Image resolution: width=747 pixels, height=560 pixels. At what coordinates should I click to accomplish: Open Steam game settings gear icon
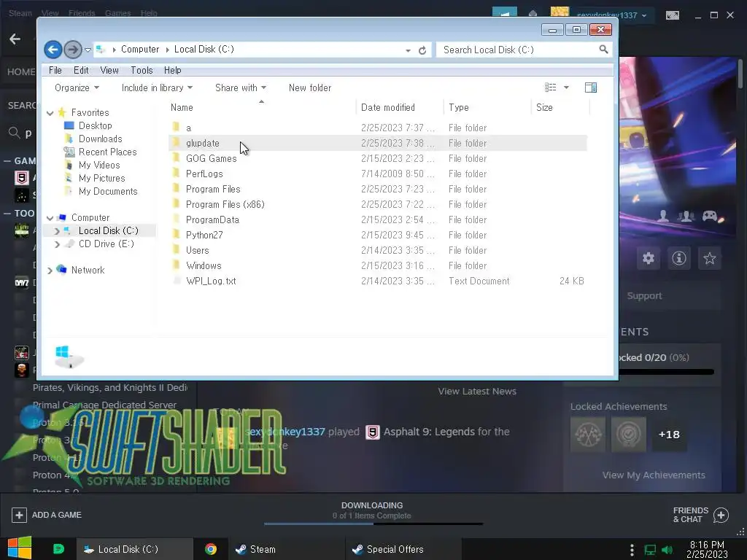click(x=649, y=258)
